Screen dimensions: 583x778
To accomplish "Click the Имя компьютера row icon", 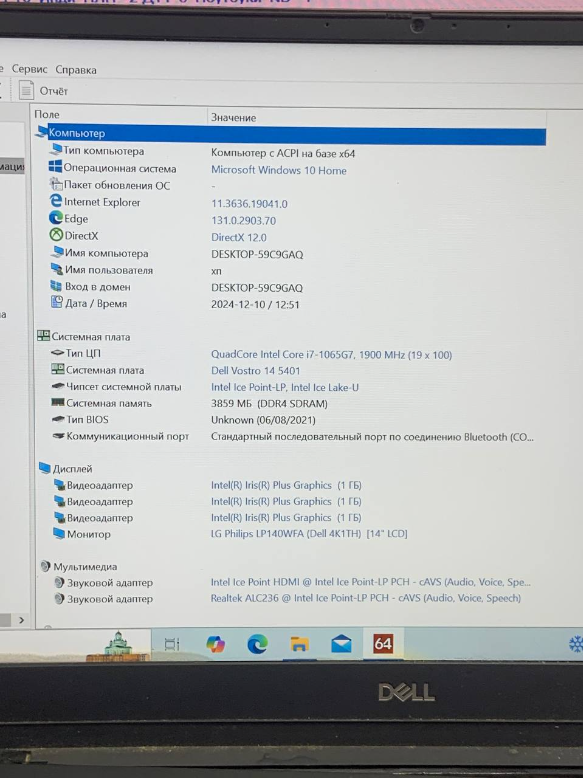I will click(57, 252).
